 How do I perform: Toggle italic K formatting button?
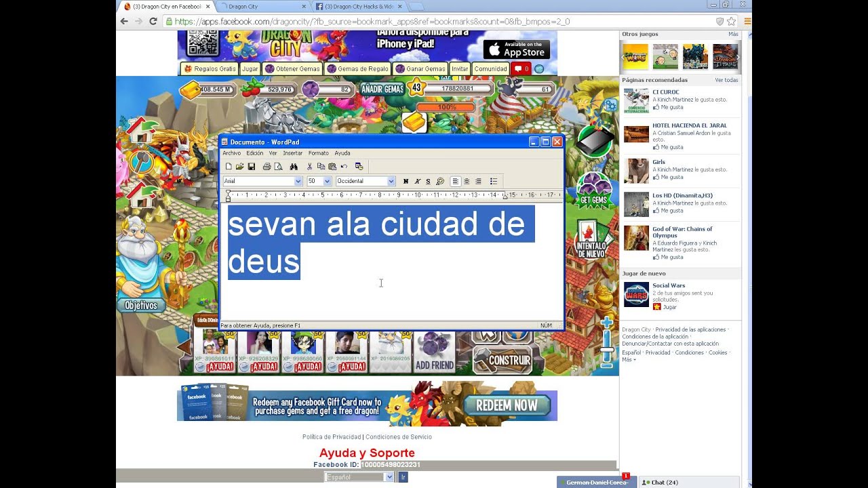click(417, 181)
